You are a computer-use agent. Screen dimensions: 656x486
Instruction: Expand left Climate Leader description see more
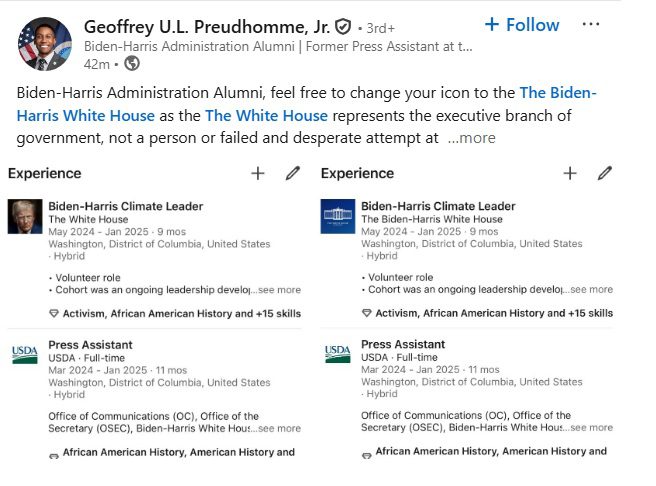pyautogui.click(x=279, y=290)
